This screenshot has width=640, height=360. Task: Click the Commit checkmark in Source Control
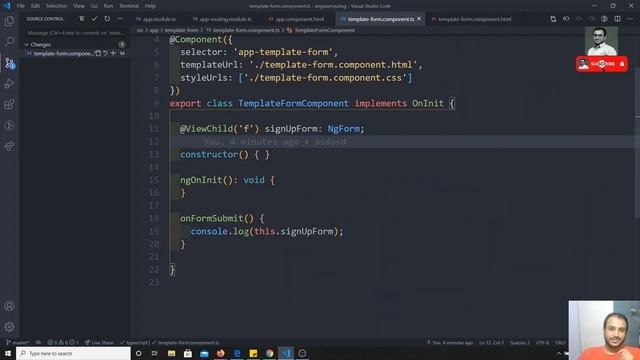[x=94, y=19]
